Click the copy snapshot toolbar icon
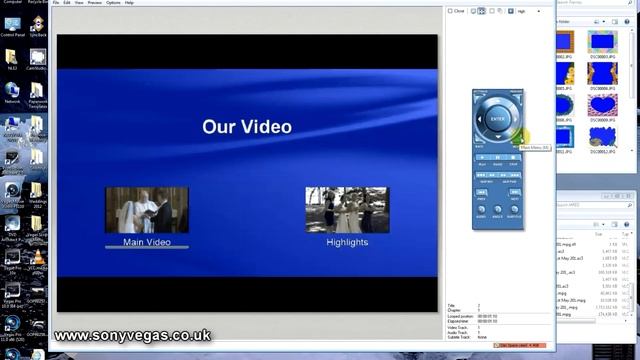 coord(500,11)
